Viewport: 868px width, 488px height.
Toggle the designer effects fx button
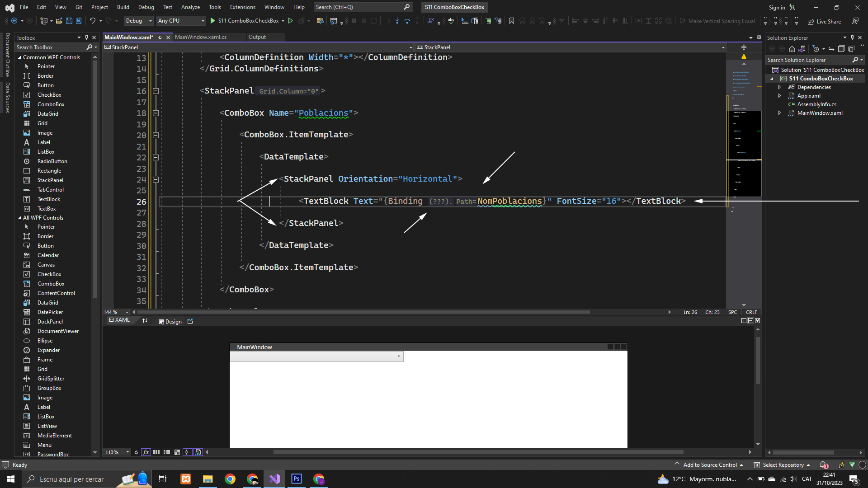(x=146, y=452)
